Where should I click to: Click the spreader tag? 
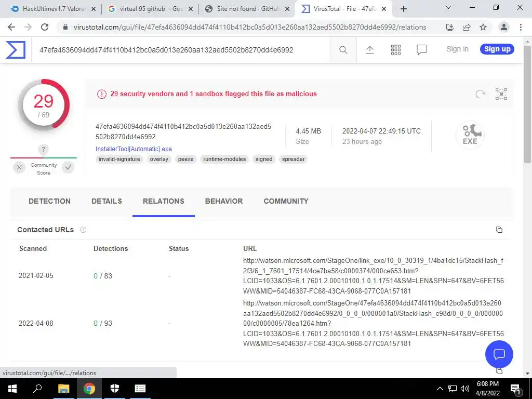click(294, 159)
